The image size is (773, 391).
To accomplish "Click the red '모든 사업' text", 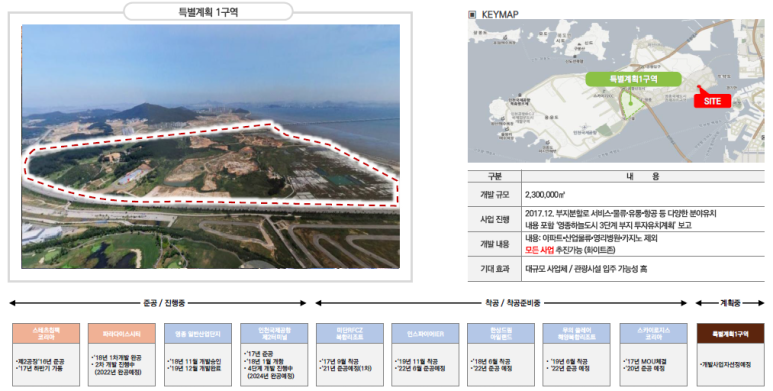I will pyautogui.click(x=539, y=250).
